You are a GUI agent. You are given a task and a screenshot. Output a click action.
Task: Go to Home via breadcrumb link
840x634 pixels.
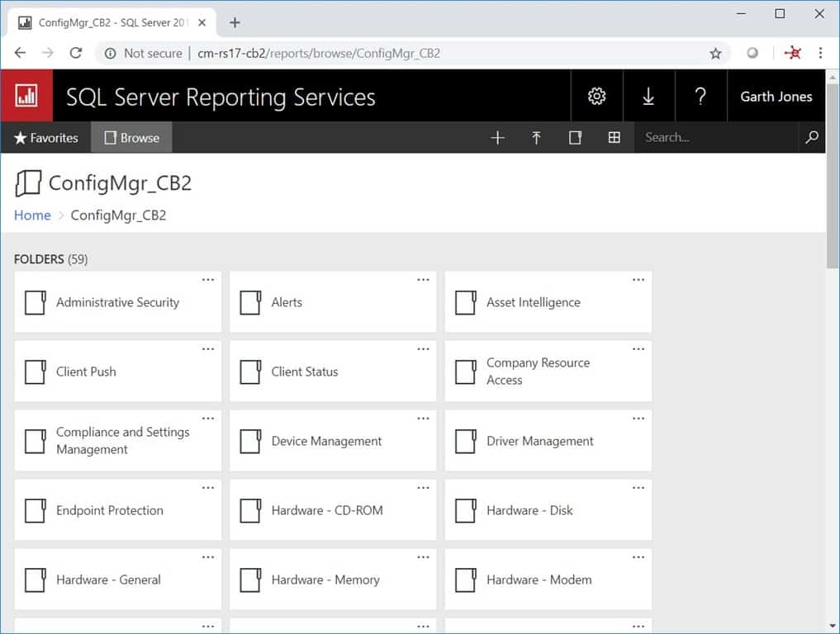click(32, 215)
